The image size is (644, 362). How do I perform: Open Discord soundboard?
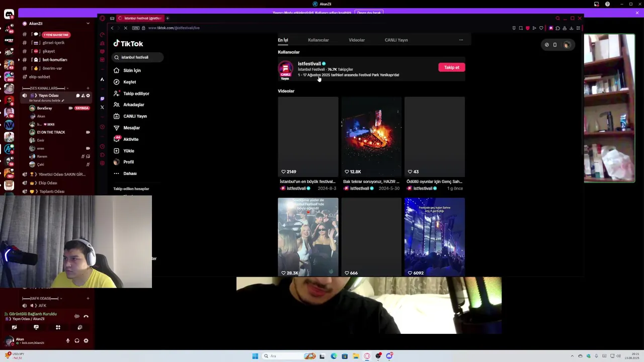(80, 327)
